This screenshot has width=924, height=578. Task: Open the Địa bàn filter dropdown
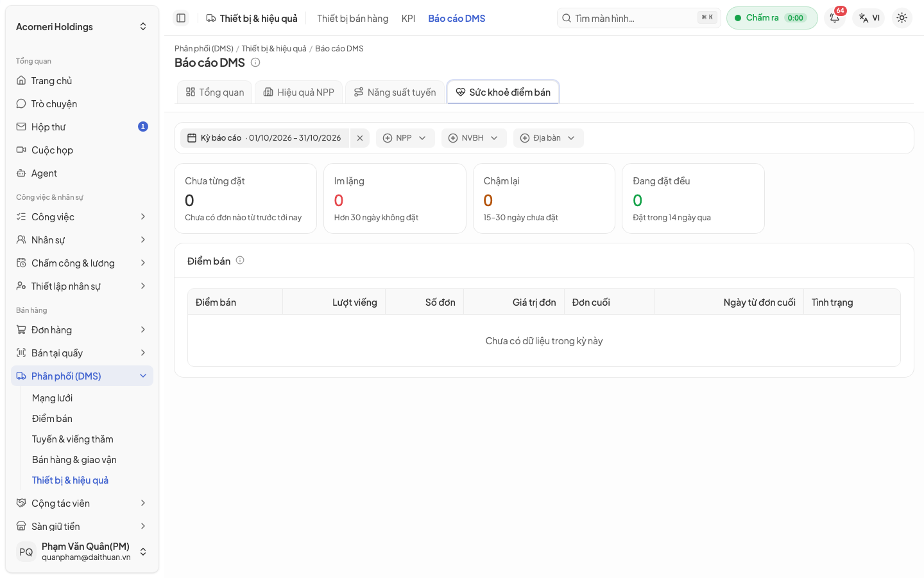click(x=548, y=138)
